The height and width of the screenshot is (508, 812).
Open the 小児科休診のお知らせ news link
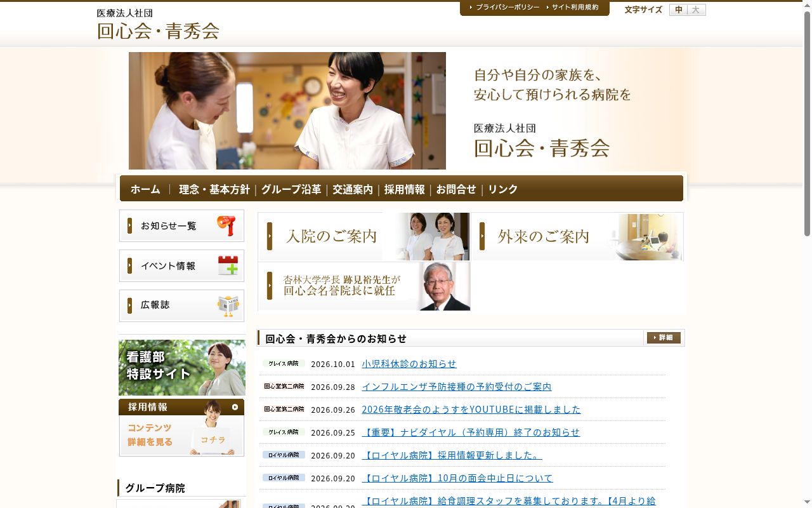[x=409, y=364]
